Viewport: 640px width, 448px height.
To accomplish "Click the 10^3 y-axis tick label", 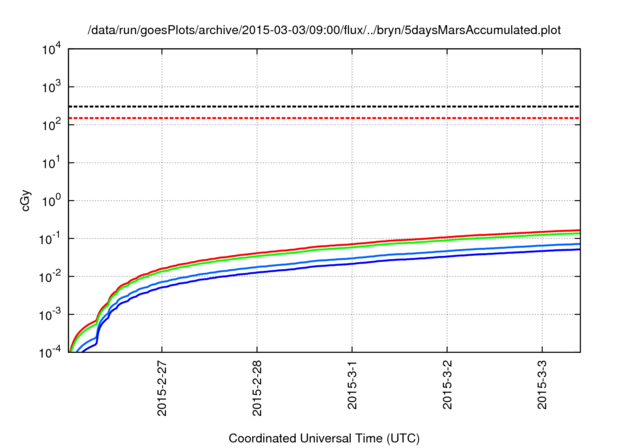I will click(52, 86).
